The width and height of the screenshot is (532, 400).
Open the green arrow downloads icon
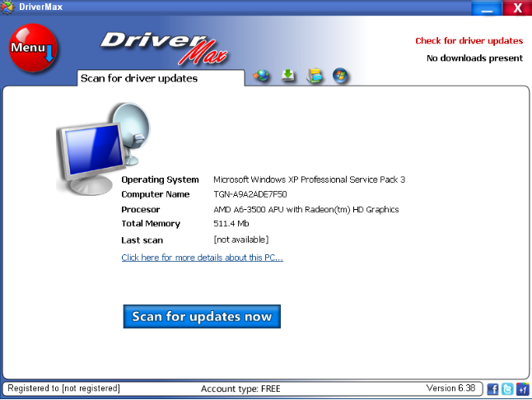click(288, 75)
